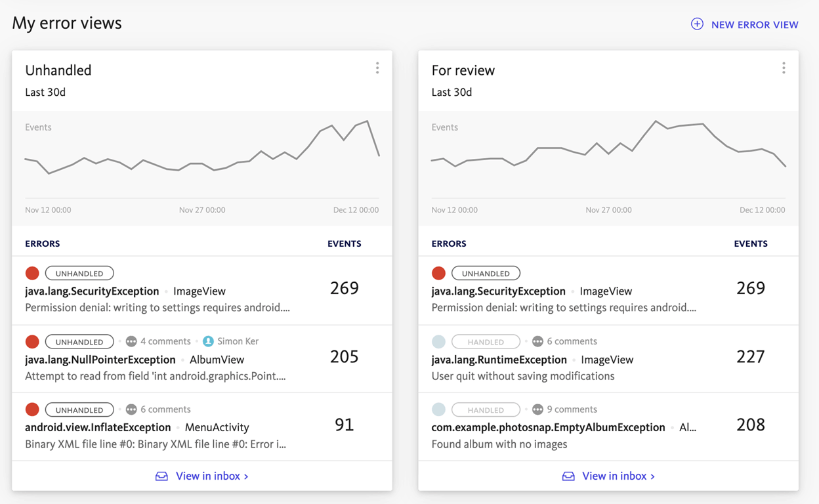The width and height of the screenshot is (819, 504).
Task: Click UNHANDLED badge on SecurityException in Unhandled card
Action: pos(79,273)
